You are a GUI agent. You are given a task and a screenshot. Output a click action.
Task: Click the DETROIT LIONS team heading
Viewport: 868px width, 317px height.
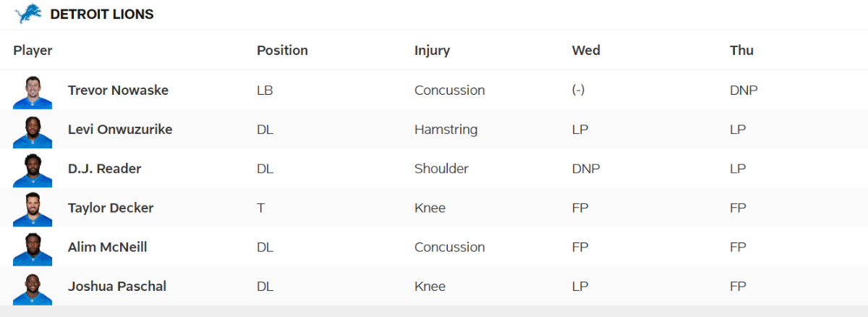point(102,14)
